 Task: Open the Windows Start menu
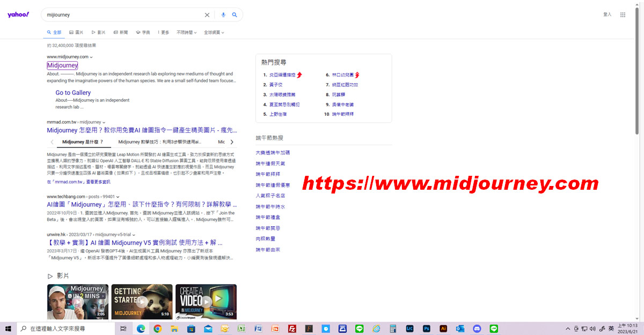click(x=8, y=329)
